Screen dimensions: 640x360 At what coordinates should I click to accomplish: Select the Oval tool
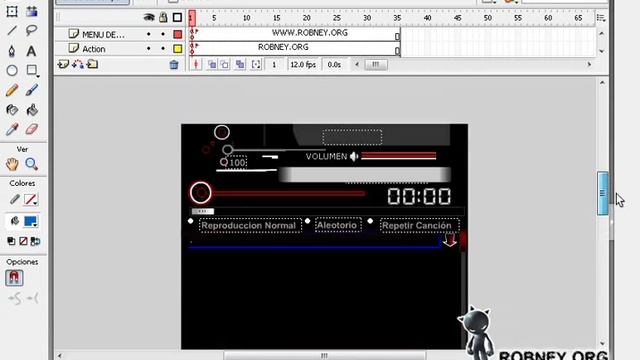tap(12, 70)
